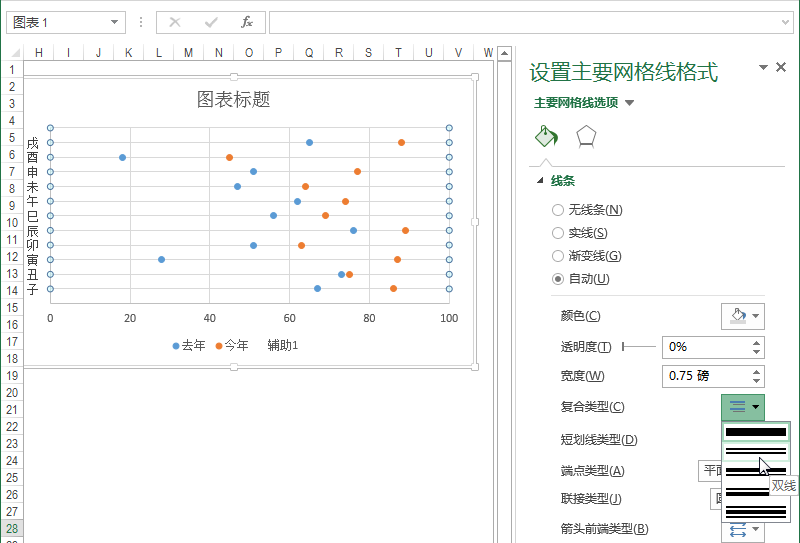Click the select-all corner triangle
The height and width of the screenshot is (543, 800).
click(x=15, y=53)
